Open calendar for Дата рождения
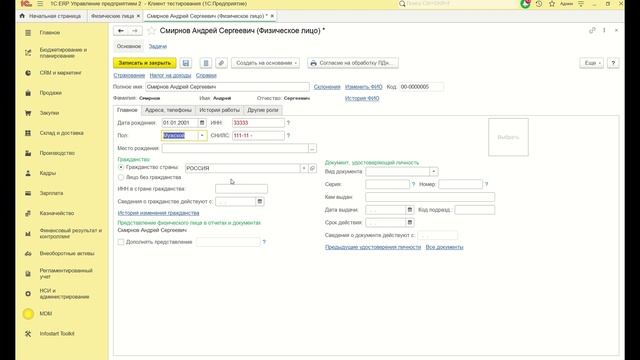 point(202,122)
